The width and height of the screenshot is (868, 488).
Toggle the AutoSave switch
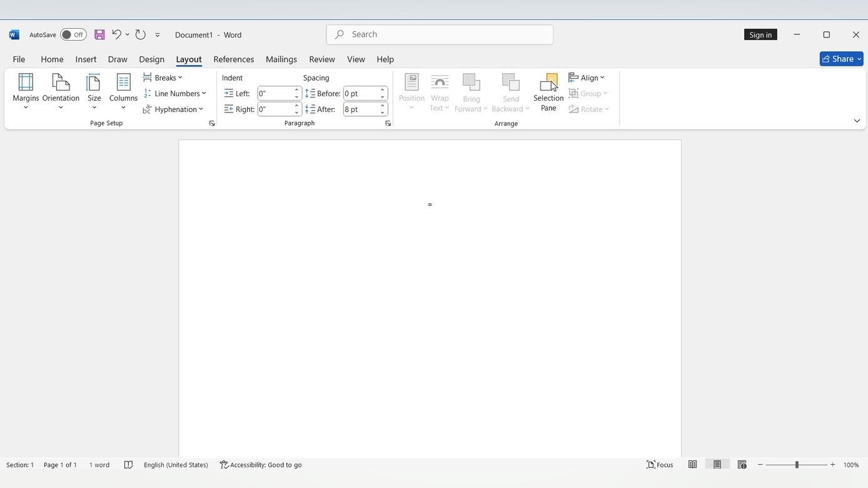[x=73, y=35]
